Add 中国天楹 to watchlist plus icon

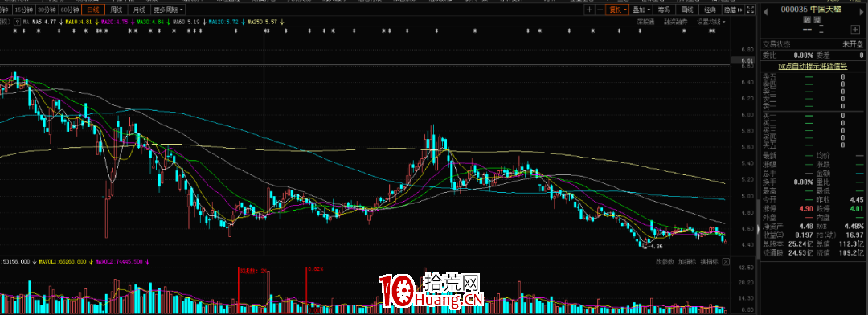tap(855, 30)
